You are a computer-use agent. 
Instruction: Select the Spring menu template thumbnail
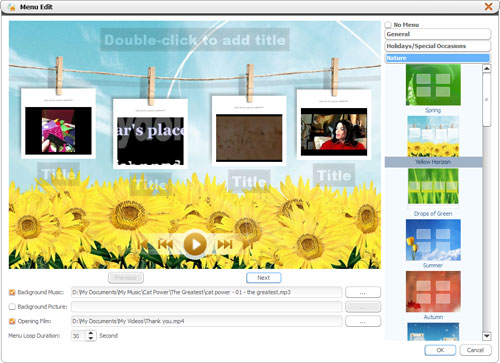433,85
